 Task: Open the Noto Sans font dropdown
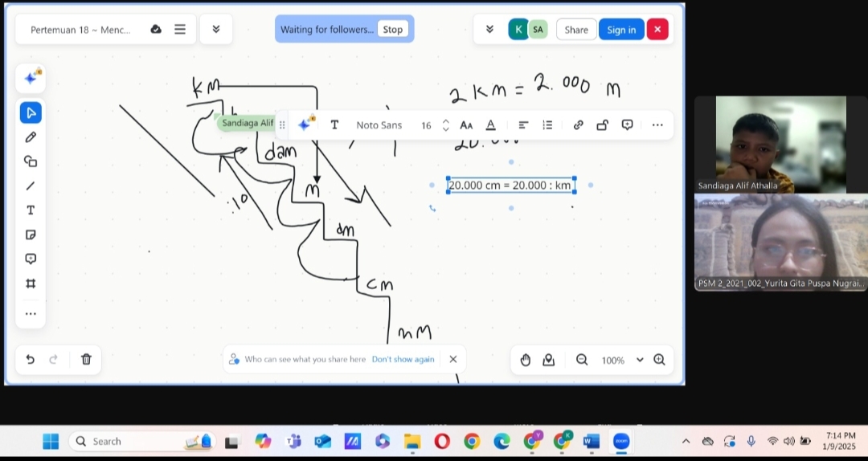point(379,125)
